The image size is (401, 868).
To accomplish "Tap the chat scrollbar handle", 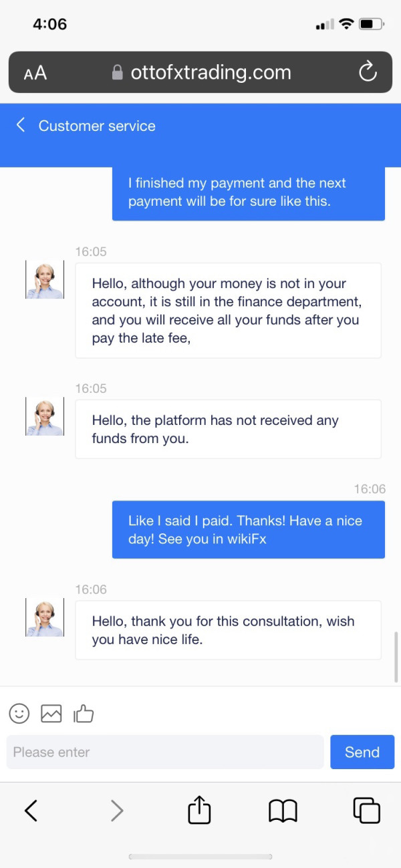I will pyautogui.click(x=396, y=656).
